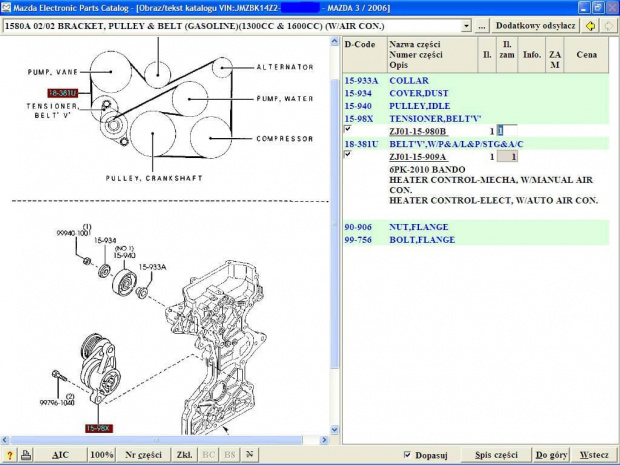Click Dodatkowy odsyłacz button
The image size is (620, 465).
click(x=535, y=26)
